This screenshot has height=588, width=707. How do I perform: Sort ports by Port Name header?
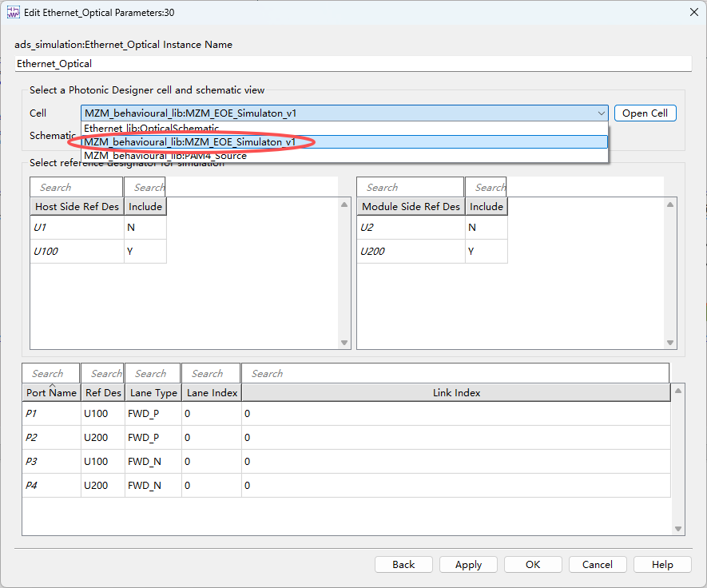pos(51,393)
